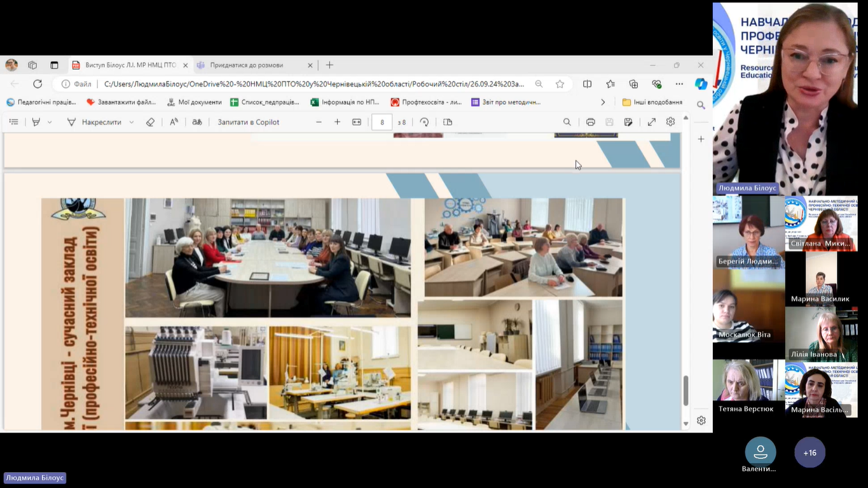
Task: Show more bookmarks via chevron
Action: tap(603, 102)
